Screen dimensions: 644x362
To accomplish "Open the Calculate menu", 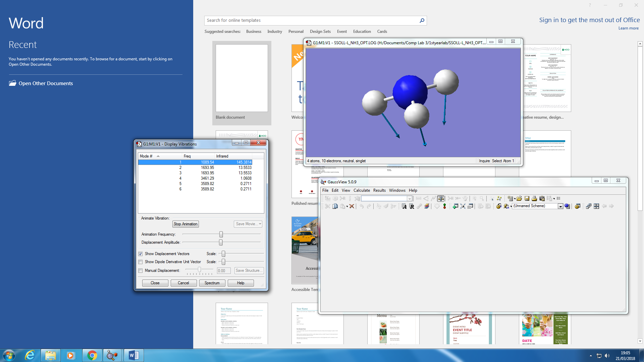I will 362,190.
